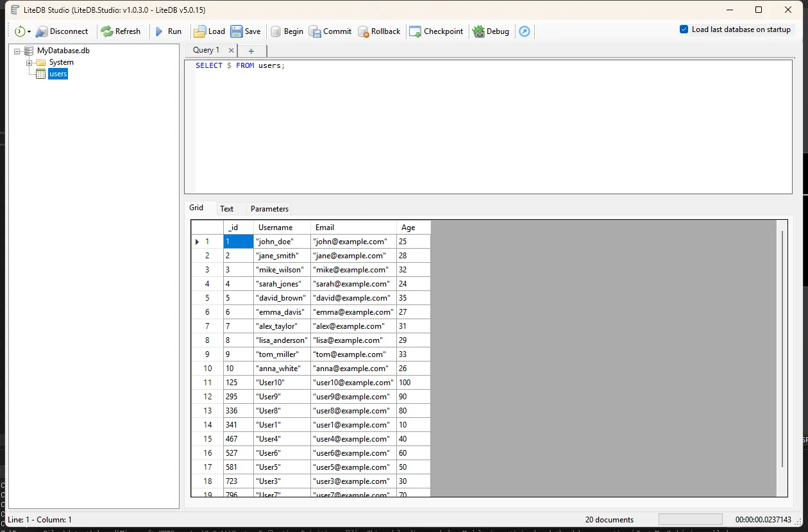Select the users collection in tree

pos(58,74)
